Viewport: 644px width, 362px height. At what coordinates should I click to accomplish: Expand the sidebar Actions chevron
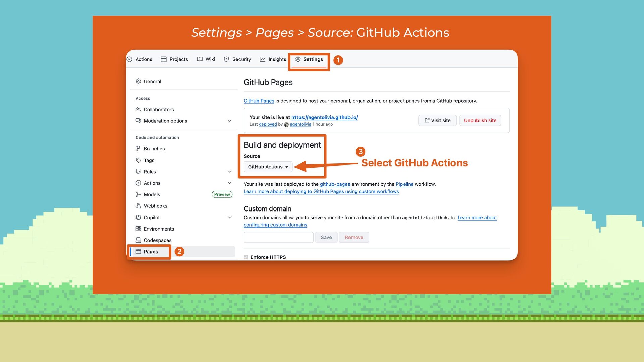pyautogui.click(x=230, y=183)
